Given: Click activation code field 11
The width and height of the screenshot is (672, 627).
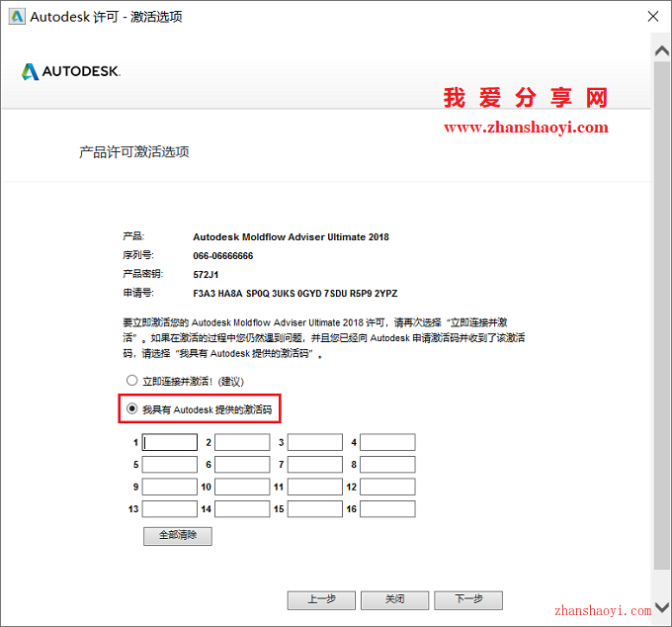Looking at the screenshot, I should [x=315, y=487].
